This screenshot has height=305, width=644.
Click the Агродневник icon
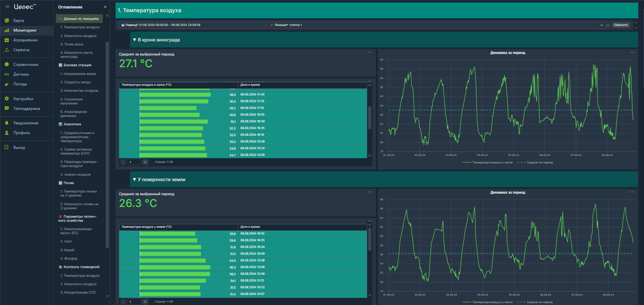click(x=7, y=40)
